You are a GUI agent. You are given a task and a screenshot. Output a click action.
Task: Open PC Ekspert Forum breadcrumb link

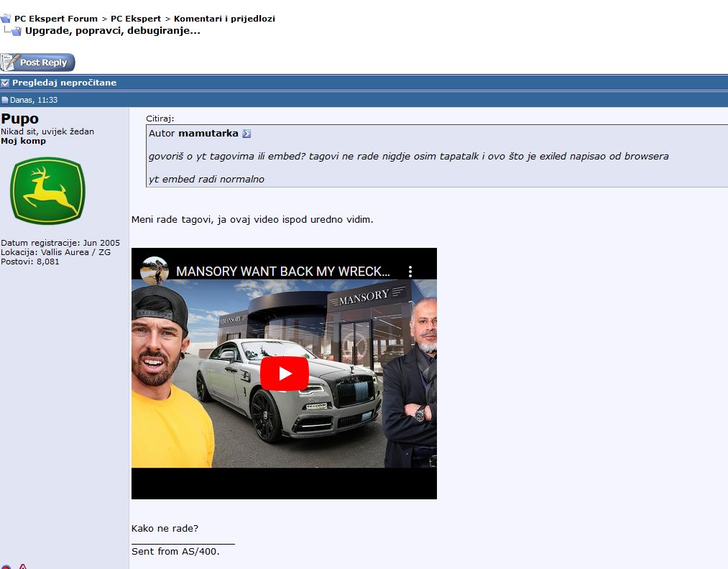coord(56,19)
